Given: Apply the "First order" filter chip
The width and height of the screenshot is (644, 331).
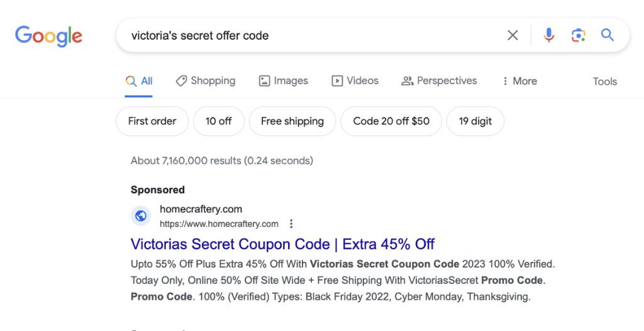Looking at the screenshot, I should click(152, 121).
